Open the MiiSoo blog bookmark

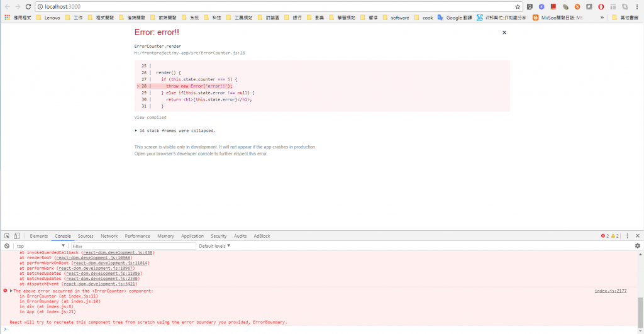pyautogui.click(x=558, y=18)
